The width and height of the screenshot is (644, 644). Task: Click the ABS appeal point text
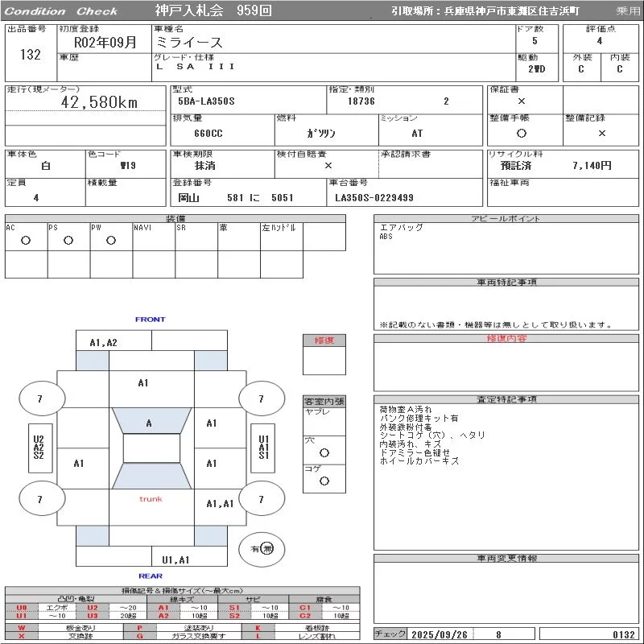tap(386, 237)
